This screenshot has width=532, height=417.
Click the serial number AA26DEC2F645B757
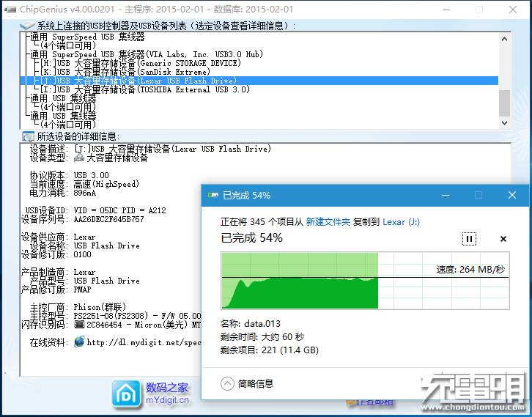pyautogui.click(x=109, y=219)
